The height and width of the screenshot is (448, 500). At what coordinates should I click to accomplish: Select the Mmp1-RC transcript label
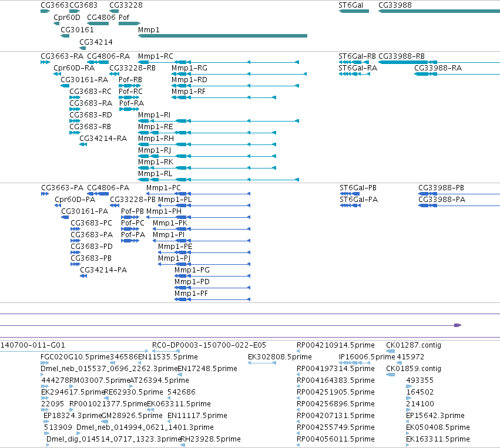[x=156, y=56]
